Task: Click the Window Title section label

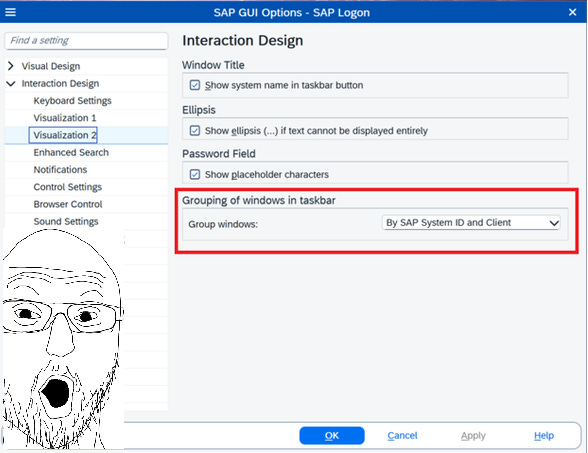Action: click(213, 65)
